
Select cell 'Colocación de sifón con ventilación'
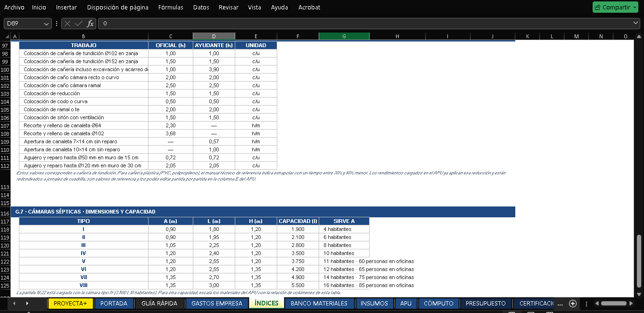pyautogui.click(x=84, y=117)
